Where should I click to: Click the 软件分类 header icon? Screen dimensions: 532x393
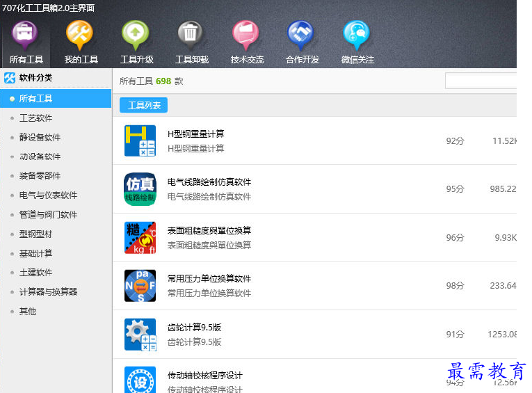coord(10,78)
